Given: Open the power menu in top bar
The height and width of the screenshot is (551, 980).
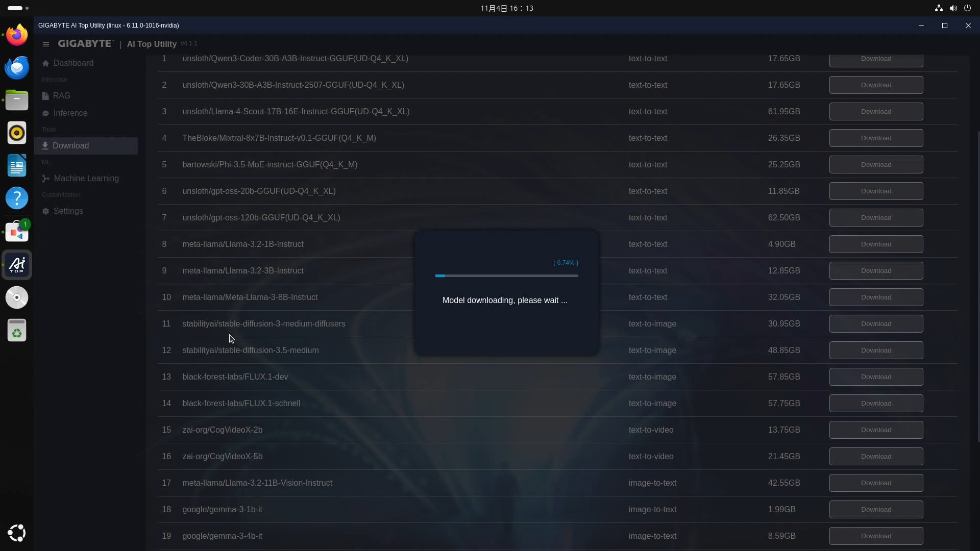Looking at the screenshot, I should tap(967, 8).
